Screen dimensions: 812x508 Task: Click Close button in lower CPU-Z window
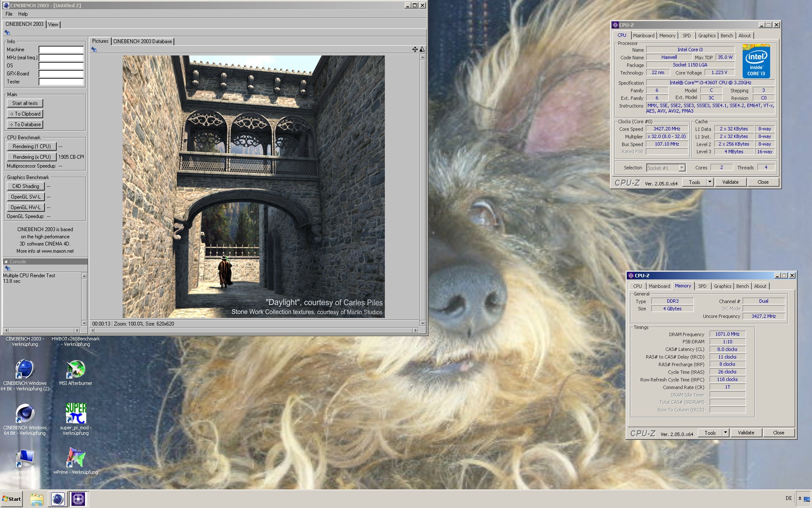pos(779,433)
